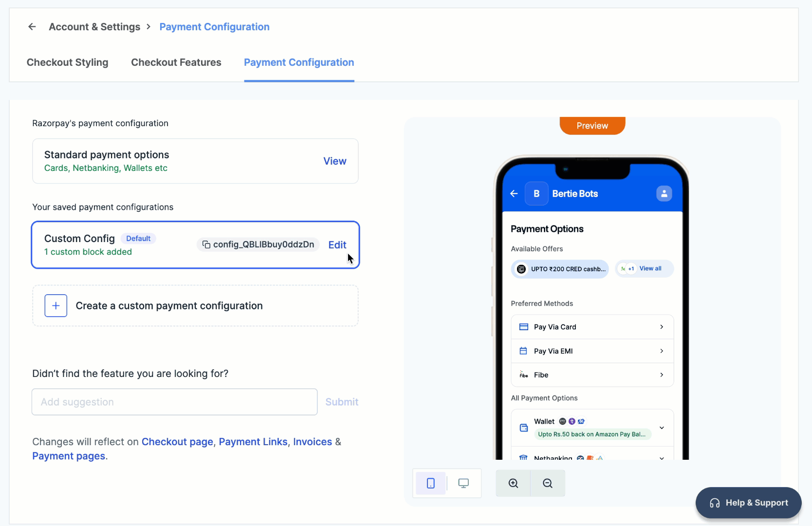Open Fibe row chevron in preview

(x=662, y=375)
